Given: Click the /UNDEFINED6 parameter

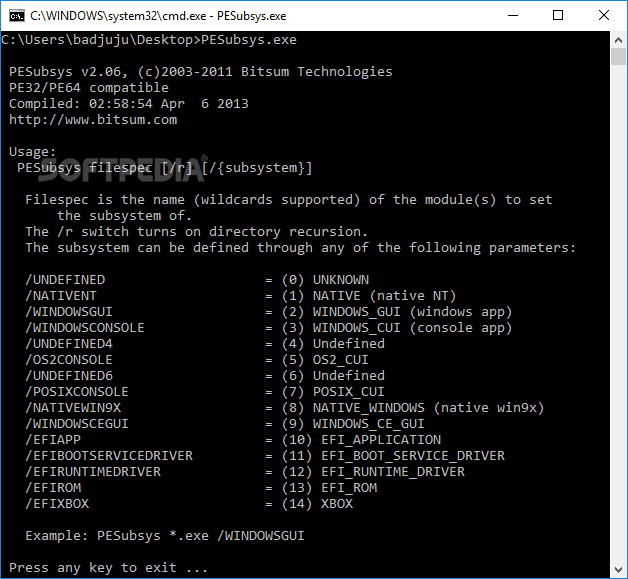Looking at the screenshot, I should [x=69, y=376].
